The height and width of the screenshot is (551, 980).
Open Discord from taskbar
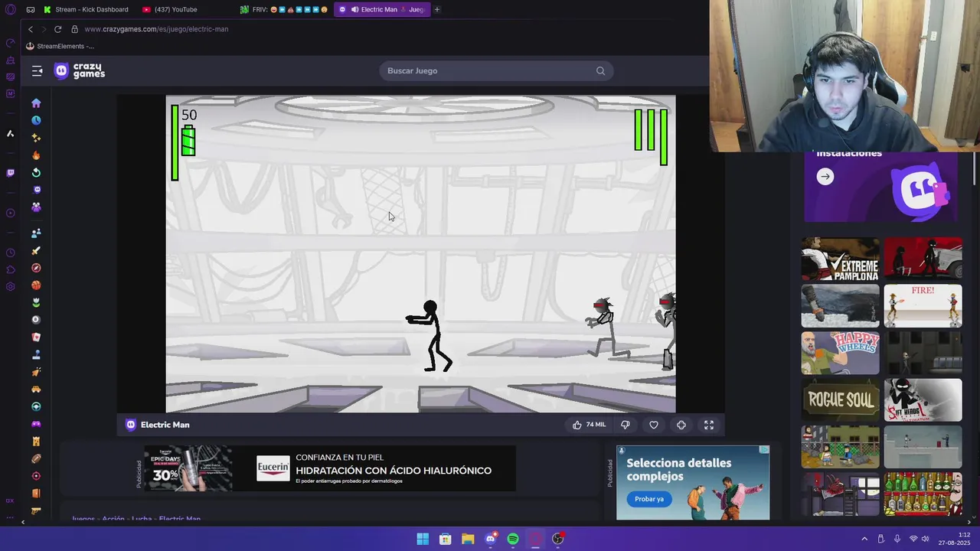[491, 539]
